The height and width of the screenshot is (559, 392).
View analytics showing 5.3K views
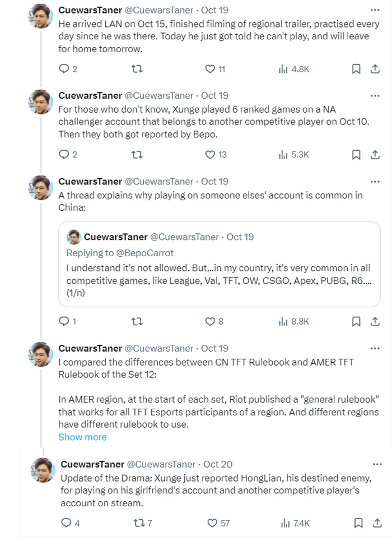click(x=294, y=154)
